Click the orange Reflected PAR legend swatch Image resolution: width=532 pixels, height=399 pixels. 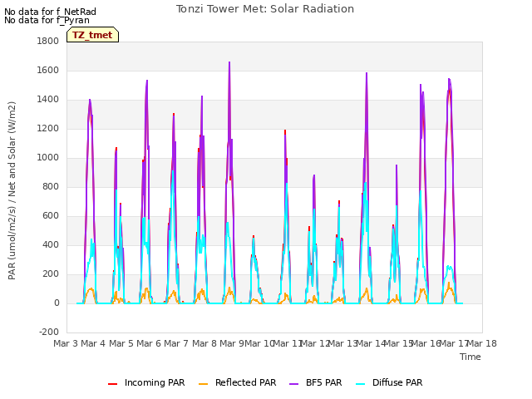pos(203,384)
